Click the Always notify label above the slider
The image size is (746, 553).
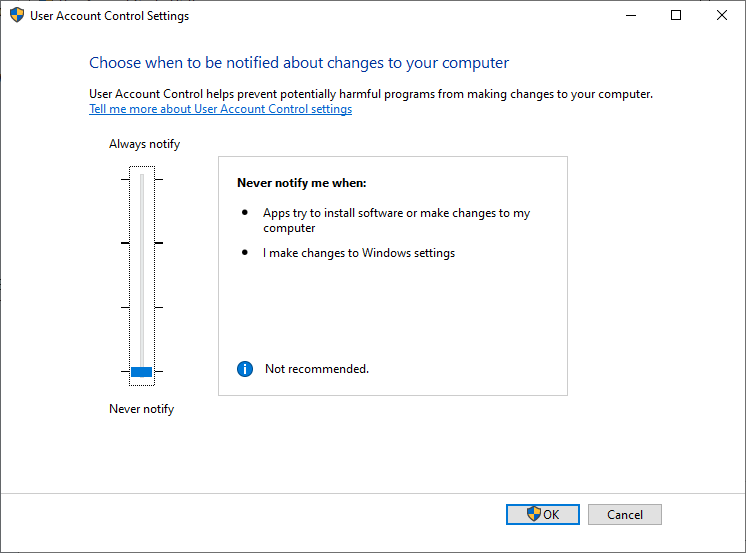coord(144,144)
